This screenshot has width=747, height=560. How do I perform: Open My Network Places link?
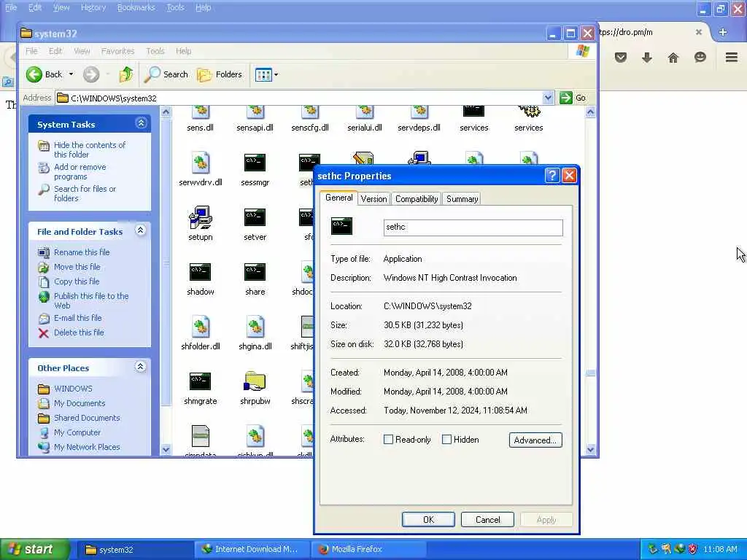coord(87,447)
